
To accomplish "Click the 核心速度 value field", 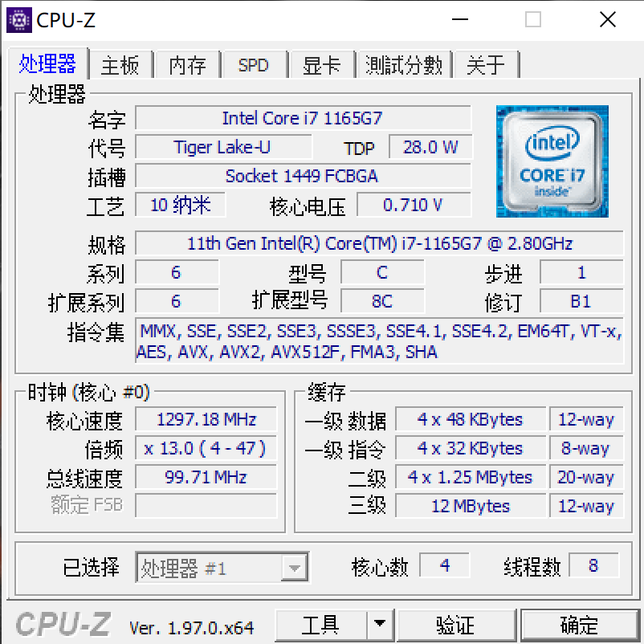I will 206,419.
